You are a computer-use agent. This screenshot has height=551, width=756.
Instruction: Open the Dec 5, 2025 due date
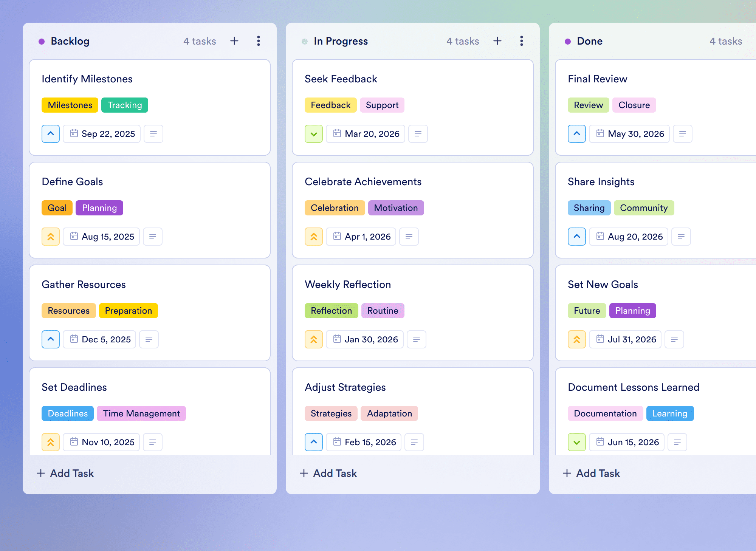tap(99, 339)
